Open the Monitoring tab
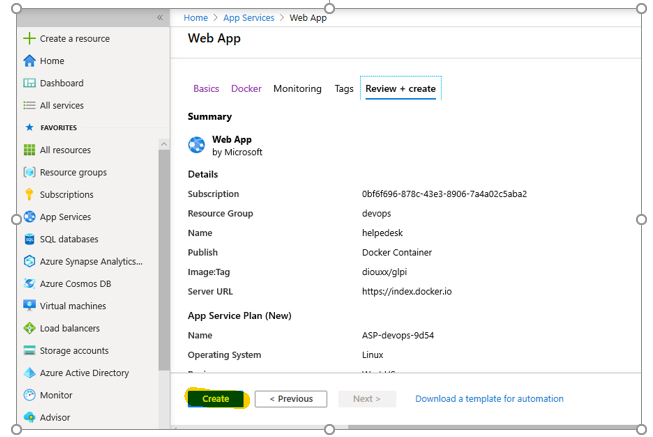The width and height of the screenshot is (653, 437). pyautogui.click(x=297, y=89)
